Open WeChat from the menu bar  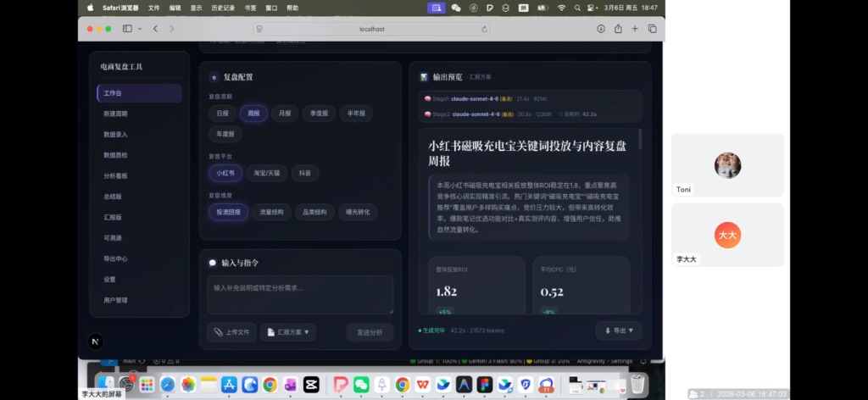[x=456, y=8]
